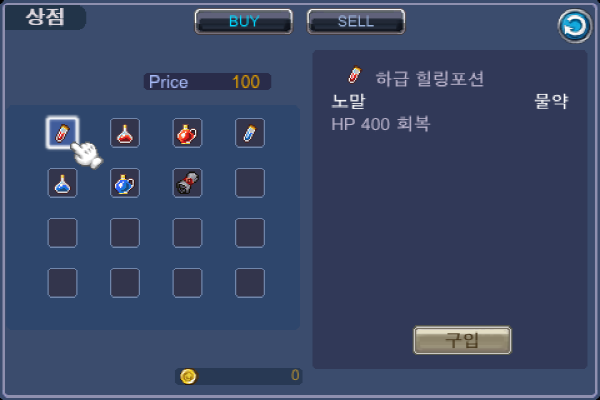Click the gold balance bar showing 0
Screen dimensions: 600x400
(x=239, y=376)
